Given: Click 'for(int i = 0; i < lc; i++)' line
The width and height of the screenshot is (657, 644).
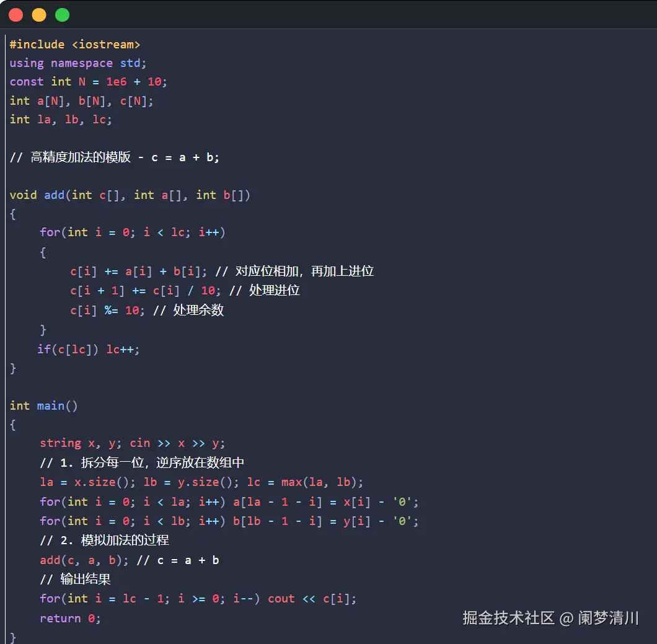Looking at the screenshot, I should click(133, 232).
